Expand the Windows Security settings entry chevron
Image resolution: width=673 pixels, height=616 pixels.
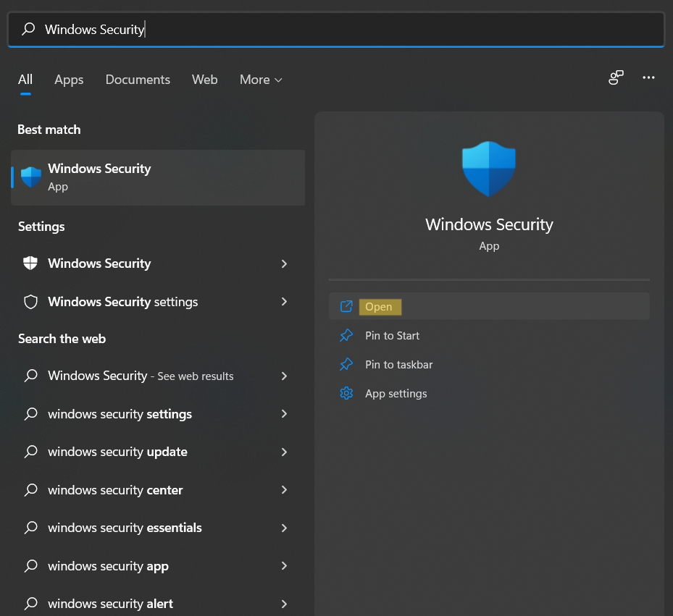pos(285,302)
